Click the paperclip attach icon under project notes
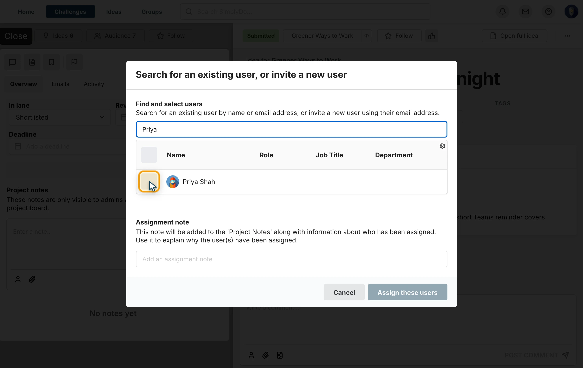 point(32,279)
